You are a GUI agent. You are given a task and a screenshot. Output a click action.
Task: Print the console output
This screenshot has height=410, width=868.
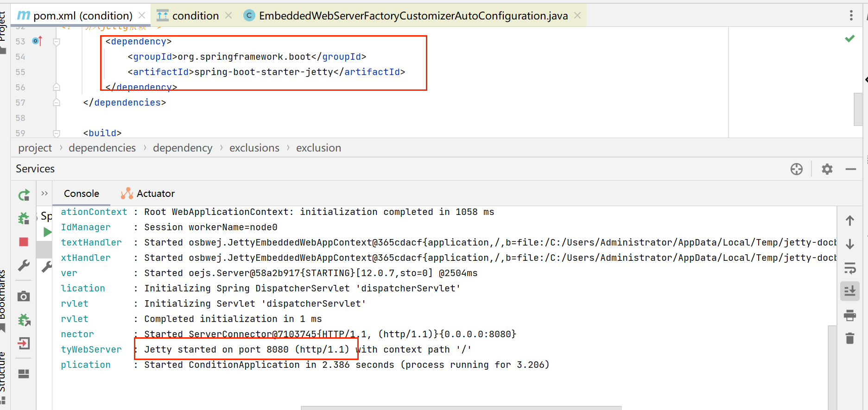click(850, 315)
